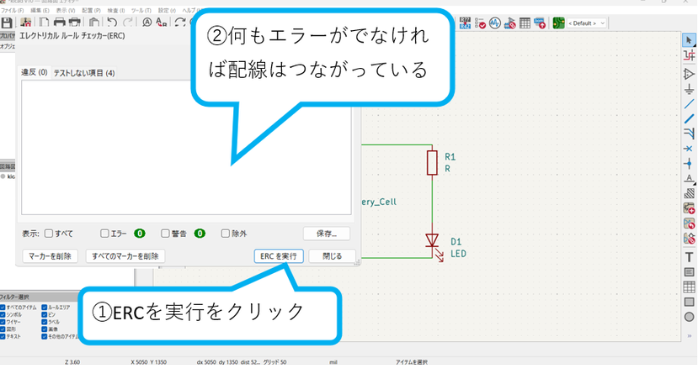Select the Draw Bus thick-line tool

pyautogui.click(x=689, y=119)
